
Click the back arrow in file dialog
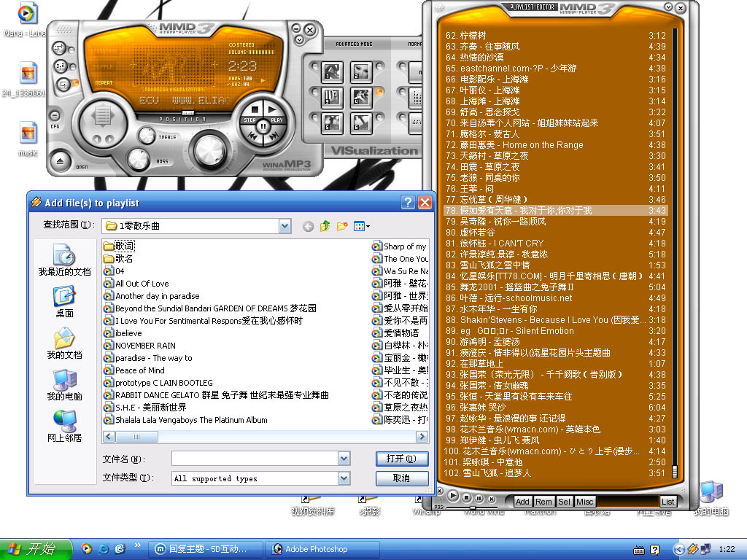[309, 226]
